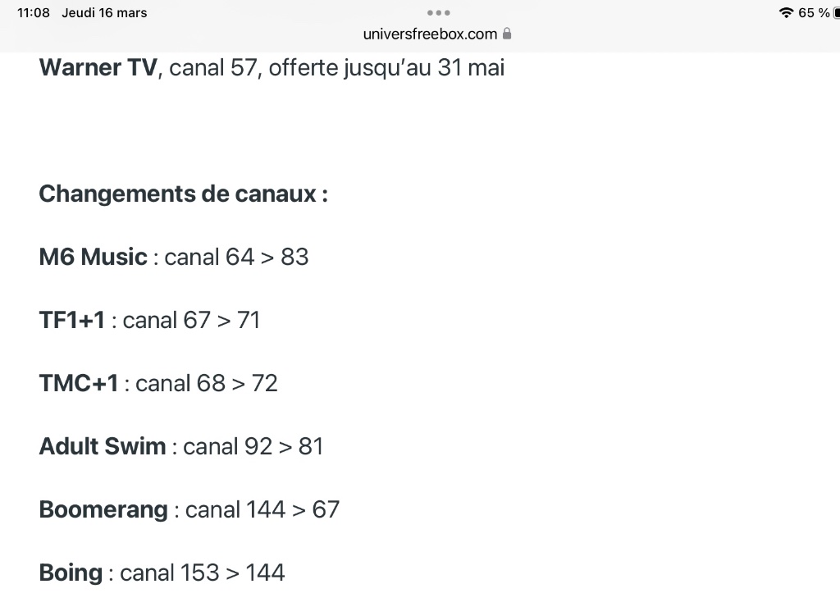Tap the text 'offerte jusqu'au 31 mai'
The height and width of the screenshot is (616, 840).
(386, 67)
